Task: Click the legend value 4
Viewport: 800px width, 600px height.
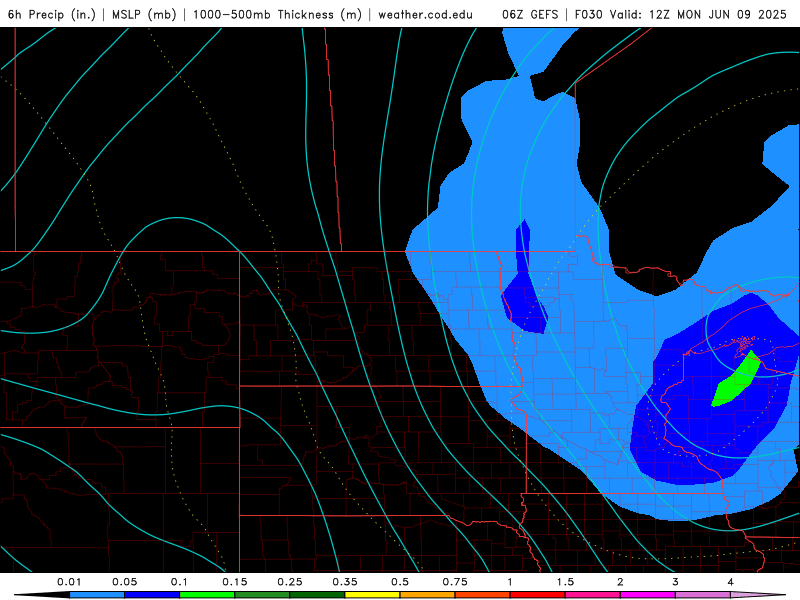Action: tap(731, 582)
